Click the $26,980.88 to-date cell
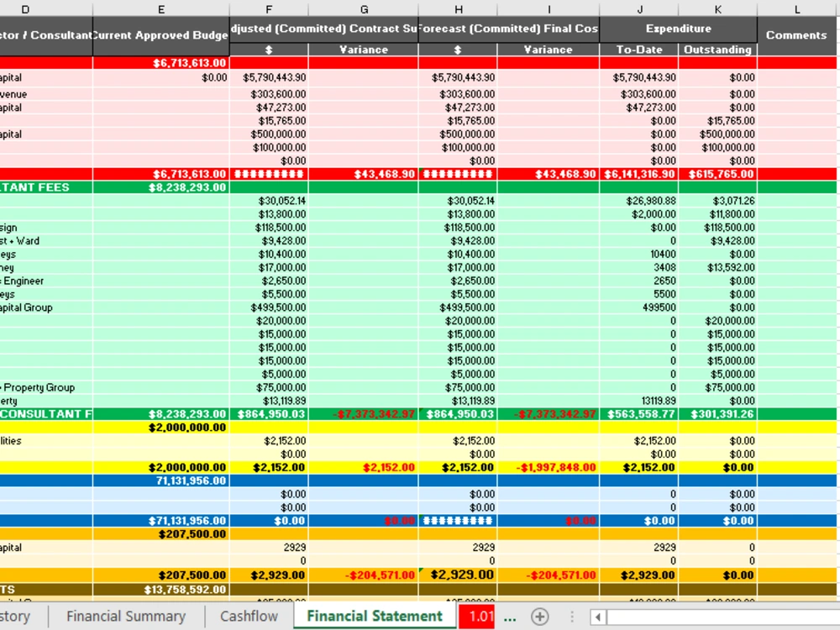Image resolution: width=840 pixels, height=630 pixels. click(639, 201)
